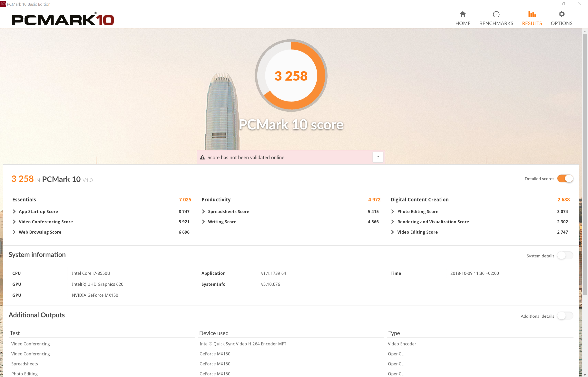Image resolution: width=588 pixels, height=377 pixels.
Task: Open the HOME house icon
Action: 463,14
